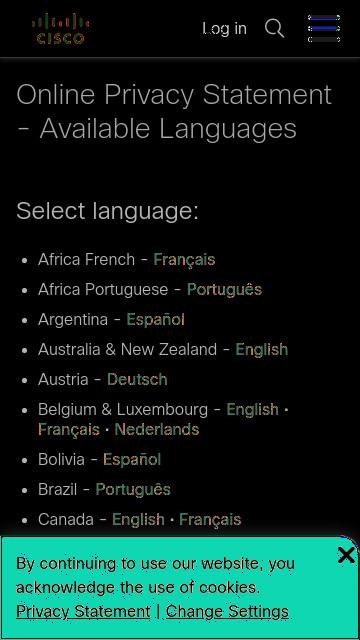Click the Select language heading
This screenshot has width=360, height=640.
pos(107,211)
